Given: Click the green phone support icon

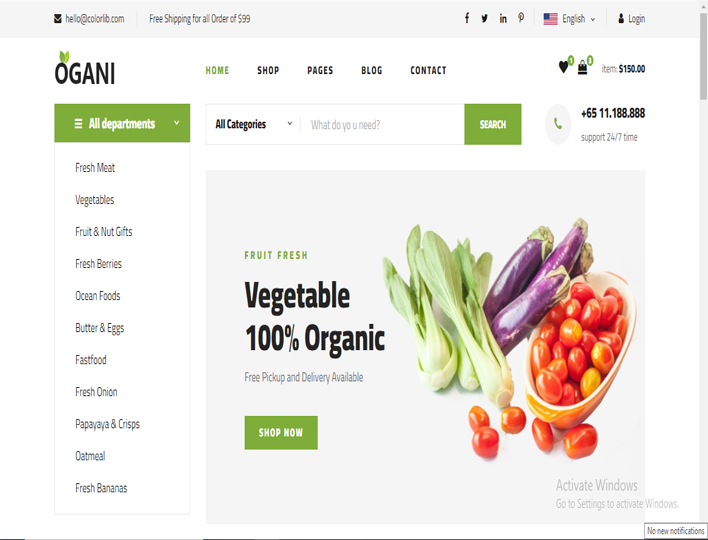Looking at the screenshot, I should tap(558, 124).
